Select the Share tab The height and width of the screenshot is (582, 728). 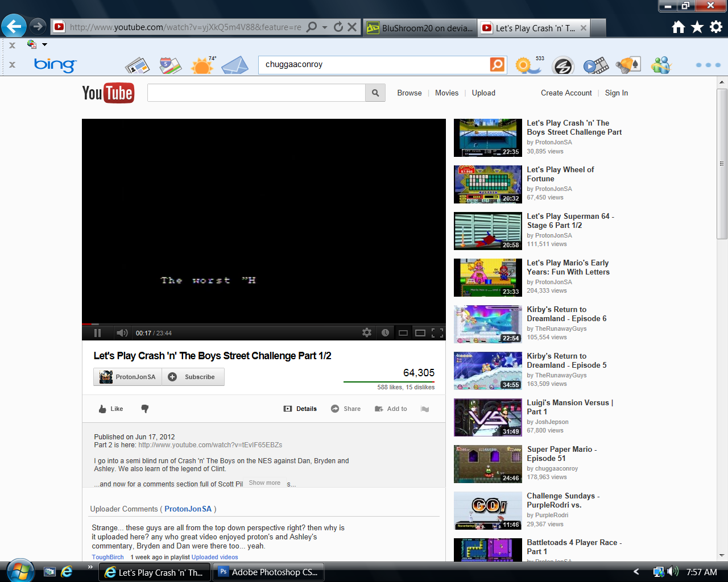click(x=346, y=409)
